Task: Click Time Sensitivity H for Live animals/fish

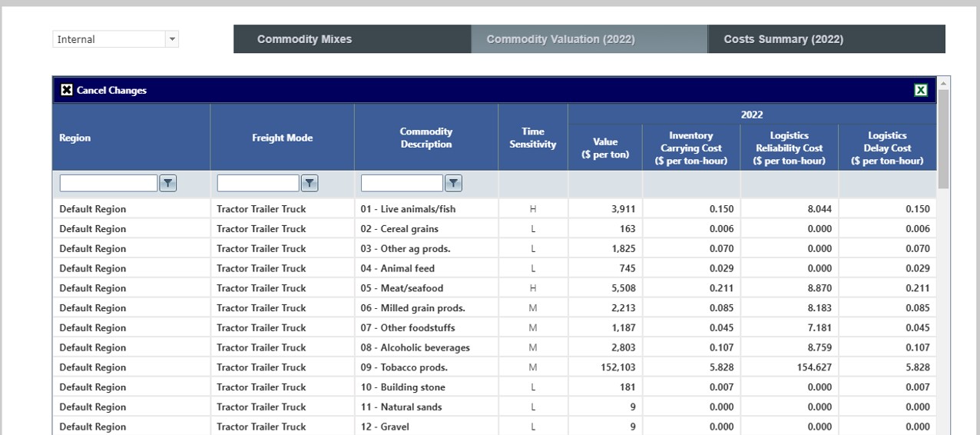Action: pos(533,209)
